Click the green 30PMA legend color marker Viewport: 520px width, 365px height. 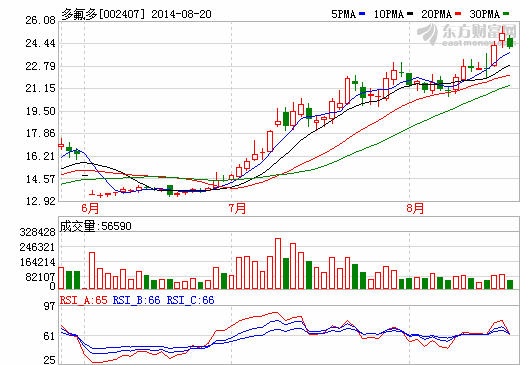click(506, 14)
